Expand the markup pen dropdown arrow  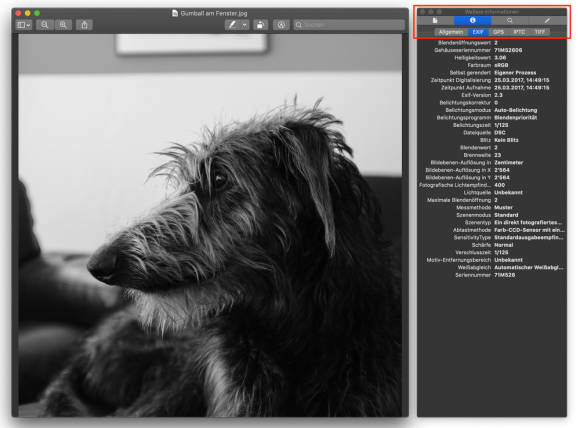(x=245, y=25)
